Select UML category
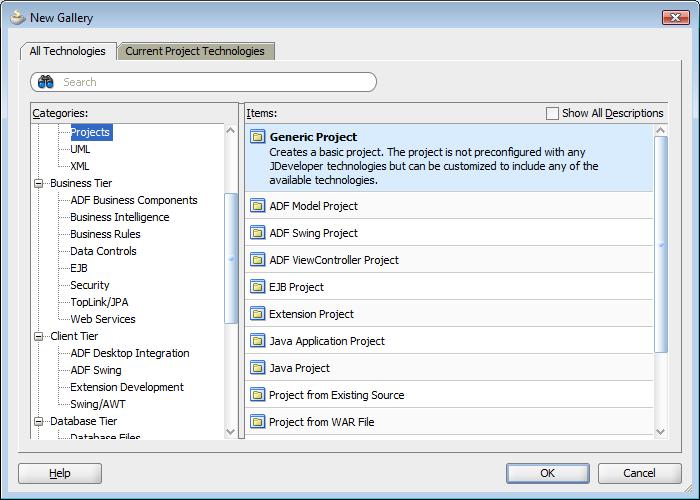 (80, 149)
